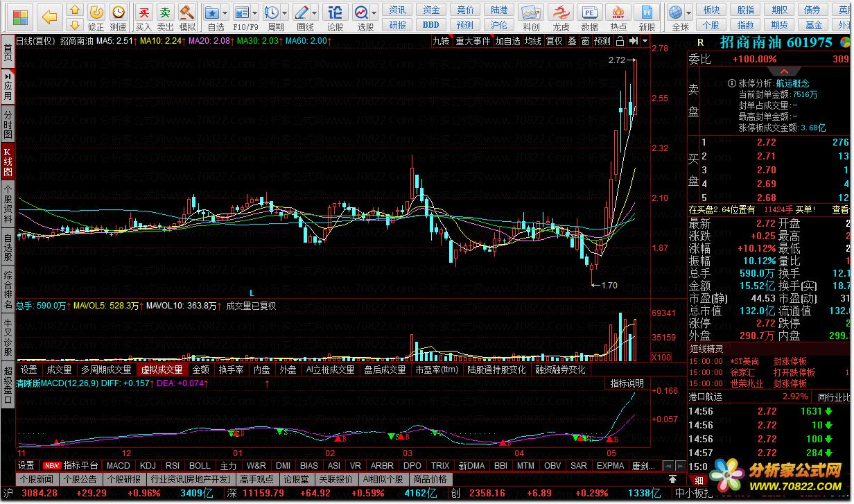Expand the 选股 dropdown arrow

375,12
